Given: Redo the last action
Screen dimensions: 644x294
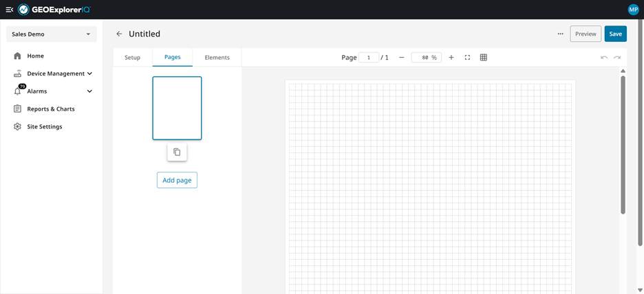Looking at the screenshot, I should (x=617, y=58).
